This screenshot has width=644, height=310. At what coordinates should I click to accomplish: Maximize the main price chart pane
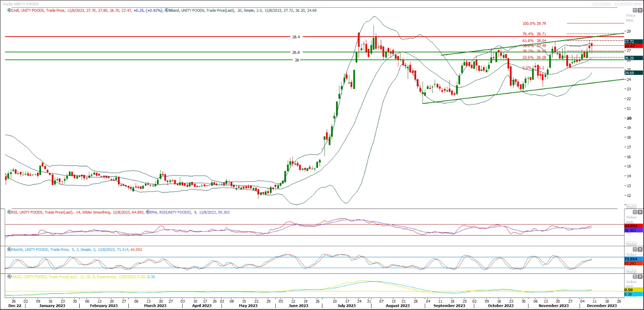point(635,10)
